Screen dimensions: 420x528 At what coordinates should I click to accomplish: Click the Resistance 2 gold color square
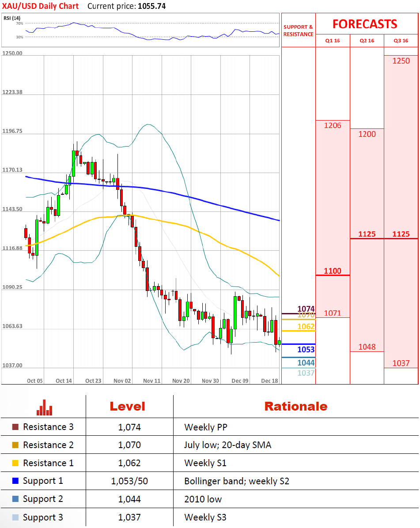pos(15,445)
